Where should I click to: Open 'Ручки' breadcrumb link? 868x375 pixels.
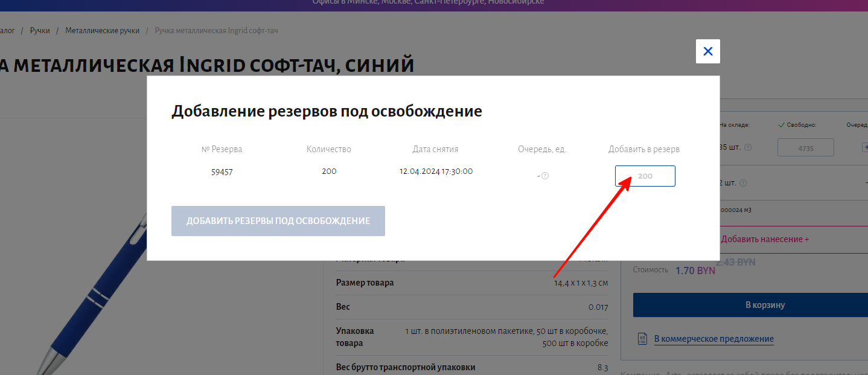click(40, 30)
